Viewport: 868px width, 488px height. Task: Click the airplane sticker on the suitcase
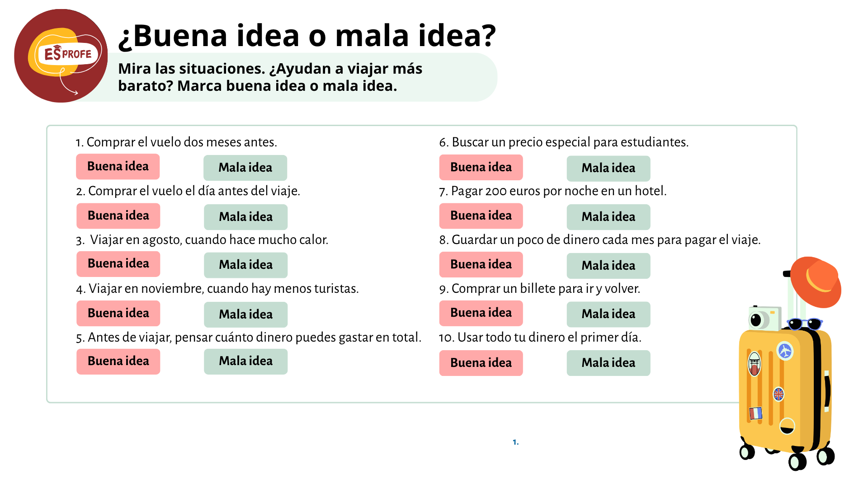point(785,351)
